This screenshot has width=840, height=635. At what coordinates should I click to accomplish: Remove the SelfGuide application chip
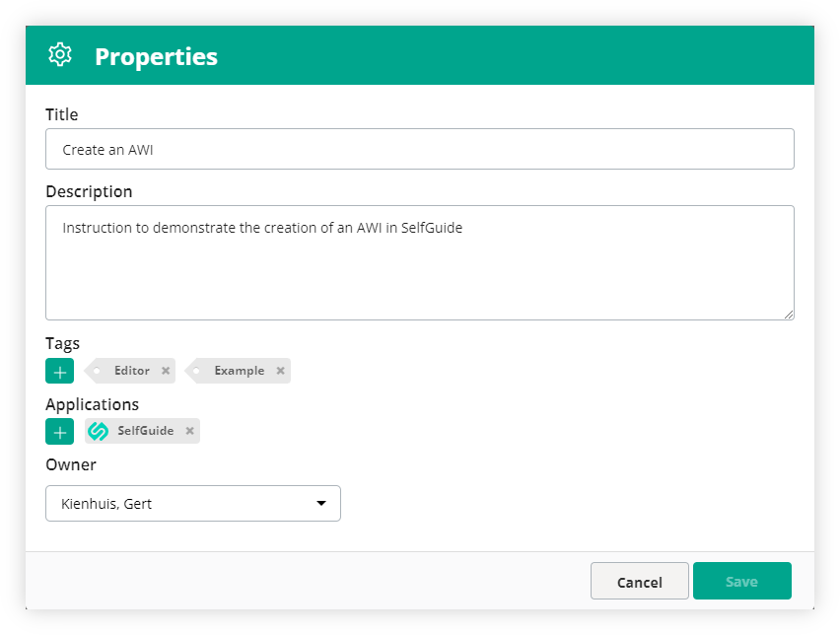click(188, 431)
